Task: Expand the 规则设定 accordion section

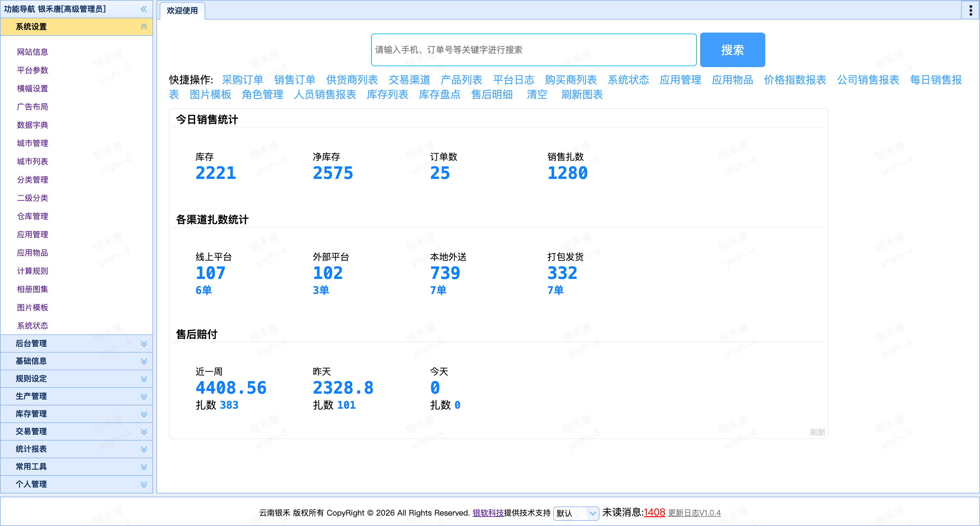Action: pos(31,379)
